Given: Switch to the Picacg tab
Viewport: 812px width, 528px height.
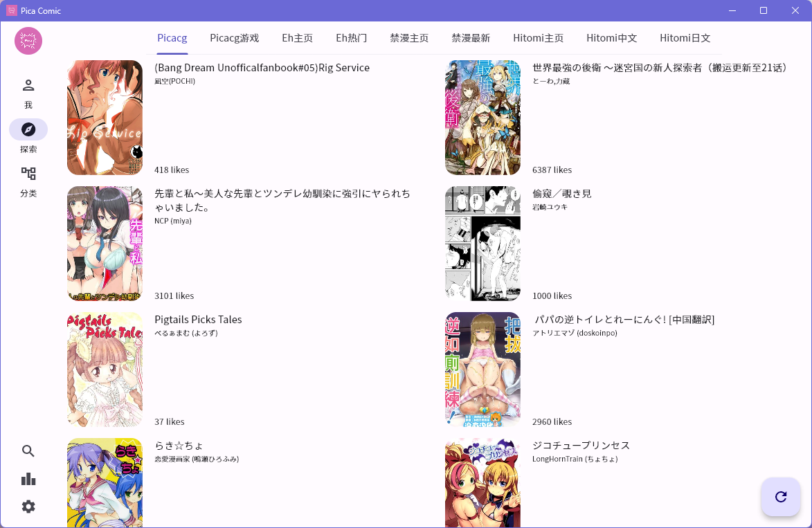Looking at the screenshot, I should [x=172, y=38].
